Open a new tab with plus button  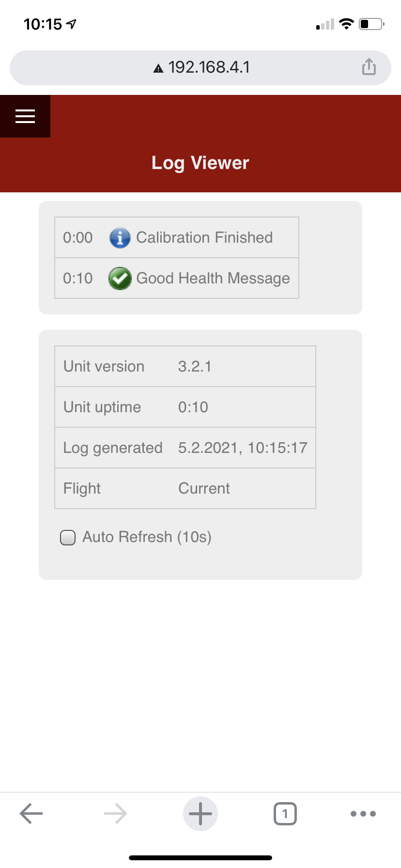pos(200,813)
